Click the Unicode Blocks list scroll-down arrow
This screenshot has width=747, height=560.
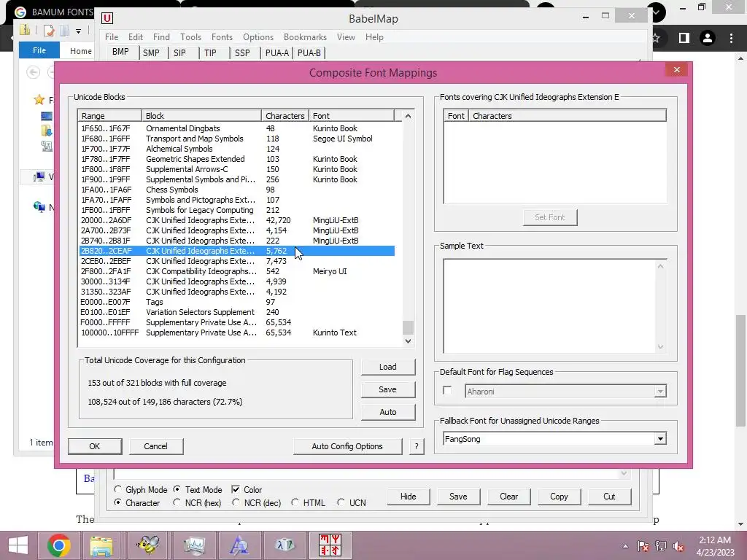pyautogui.click(x=408, y=341)
